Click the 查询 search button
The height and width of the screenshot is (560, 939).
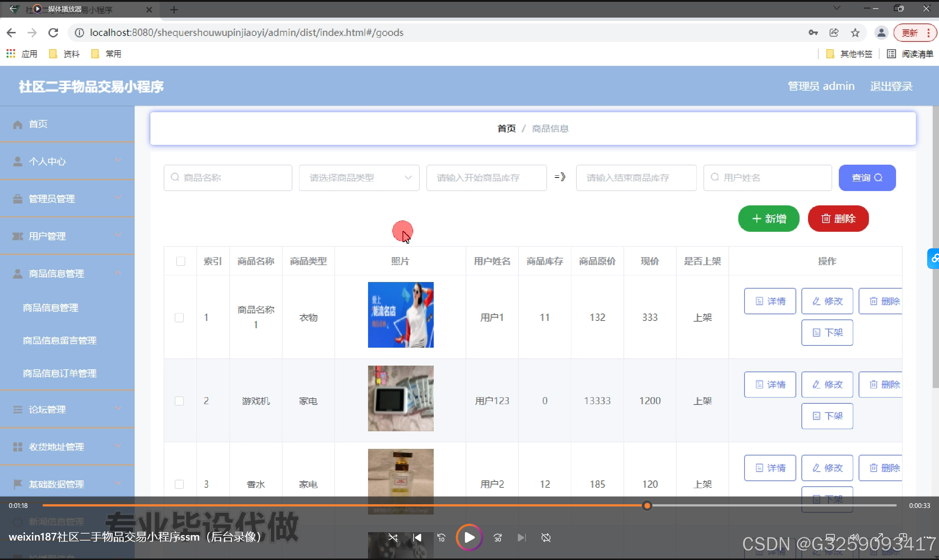coord(867,178)
